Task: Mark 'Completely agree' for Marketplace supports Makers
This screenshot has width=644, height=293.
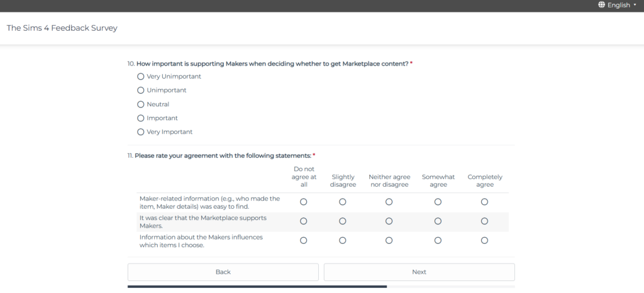Action: (x=485, y=221)
